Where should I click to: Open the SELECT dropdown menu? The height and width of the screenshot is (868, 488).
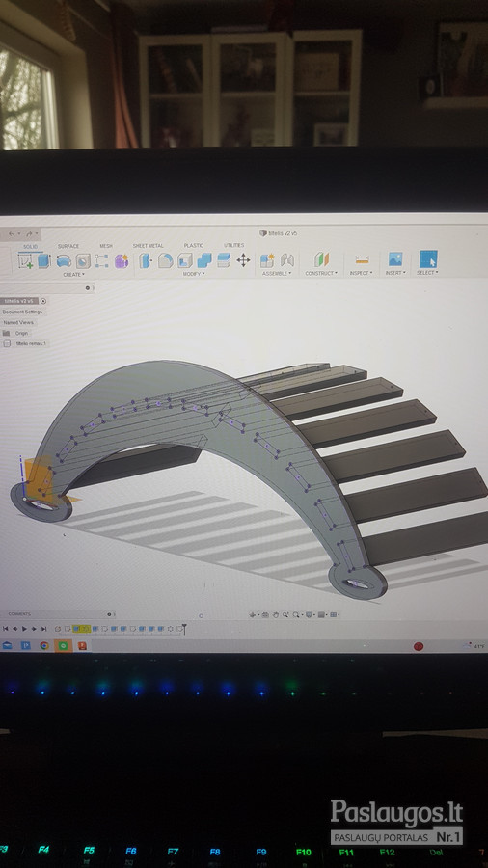(x=427, y=273)
